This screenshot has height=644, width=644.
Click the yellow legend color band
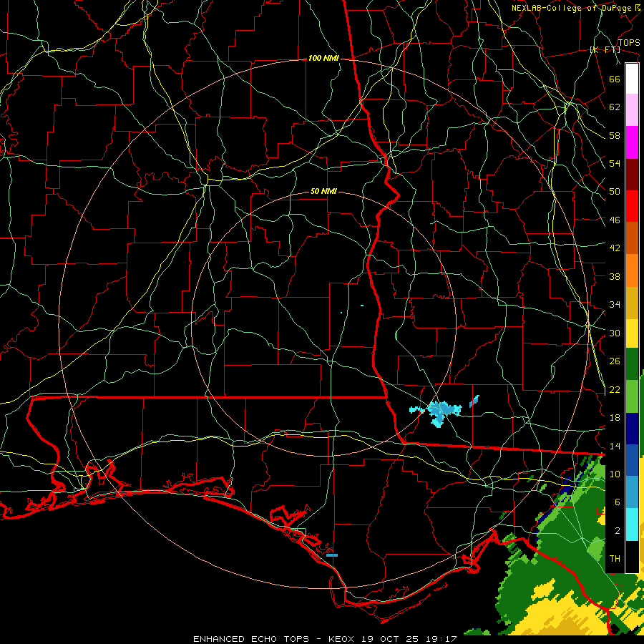(632, 333)
